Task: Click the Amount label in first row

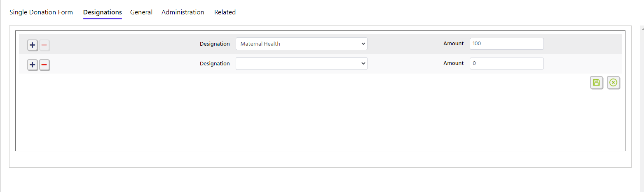Action: pos(454,44)
